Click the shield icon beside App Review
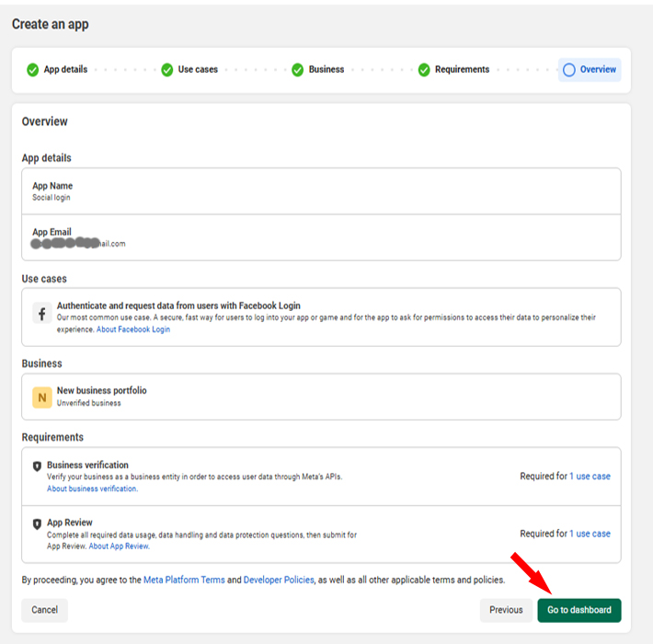 [37, 523]
